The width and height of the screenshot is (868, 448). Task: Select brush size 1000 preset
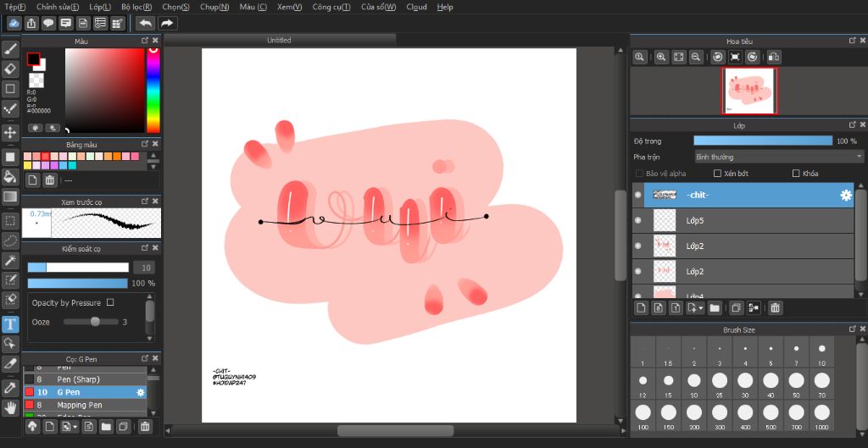tap(822, 417)
